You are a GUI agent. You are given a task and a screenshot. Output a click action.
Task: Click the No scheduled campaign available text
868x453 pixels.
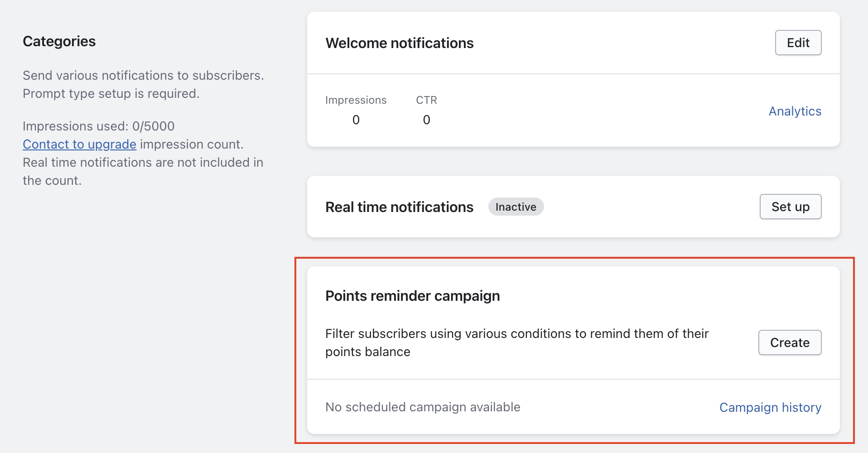point(422,407)
